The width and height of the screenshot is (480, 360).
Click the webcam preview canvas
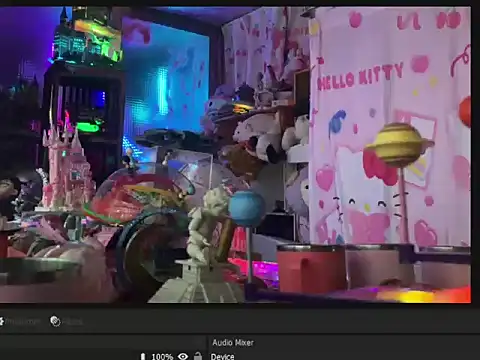tap(235, 155)
